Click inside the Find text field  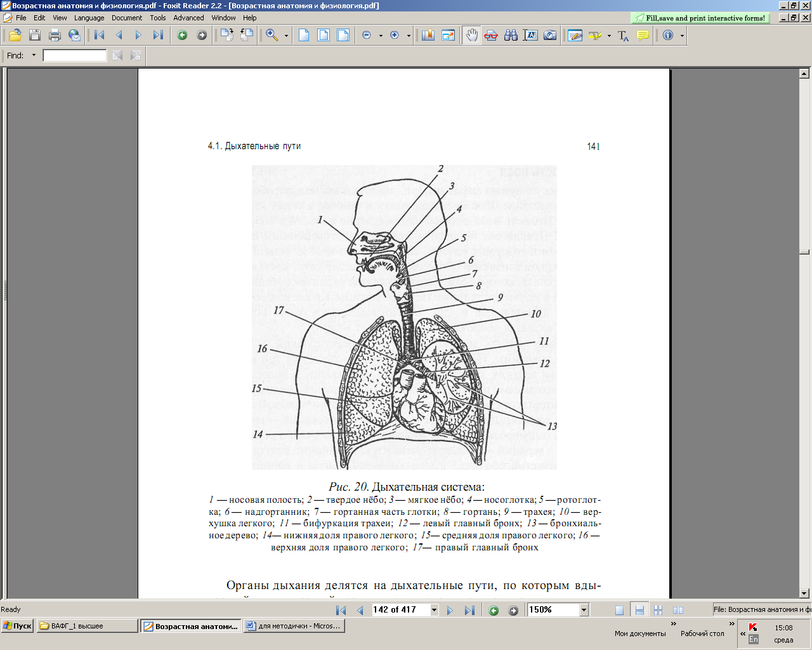coord(74,56)
